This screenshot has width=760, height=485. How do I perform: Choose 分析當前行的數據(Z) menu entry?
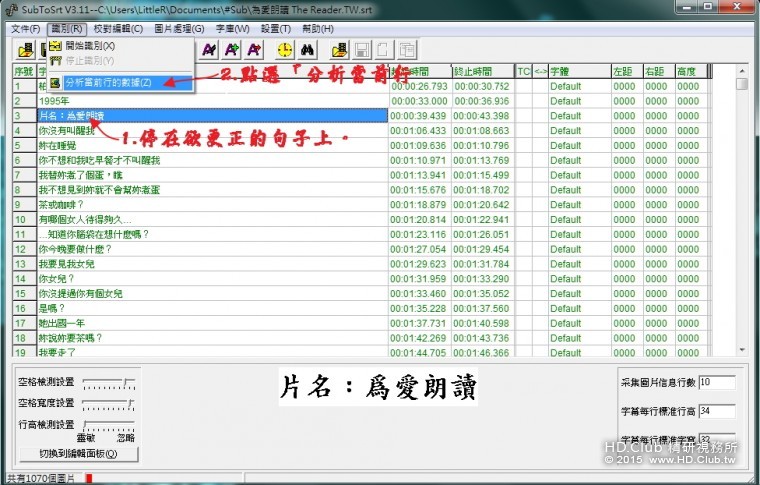[x=120, y=82]
